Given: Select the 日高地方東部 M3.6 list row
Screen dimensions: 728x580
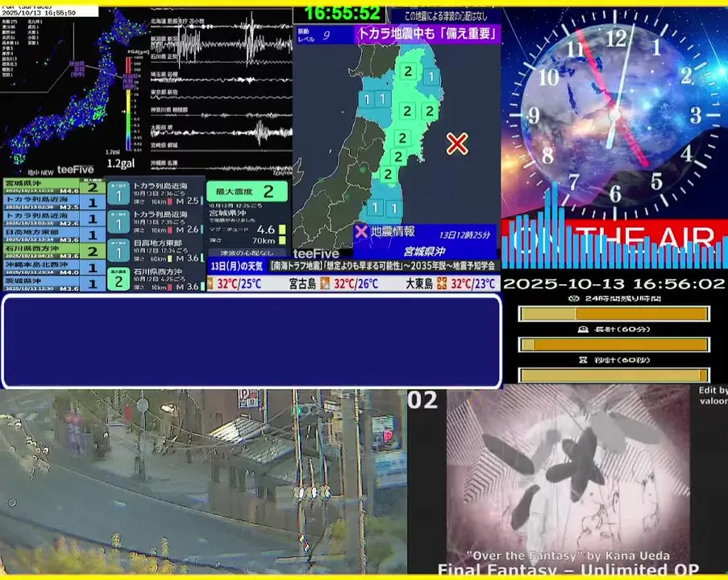Looking at the screenshot, I should 54,234.
